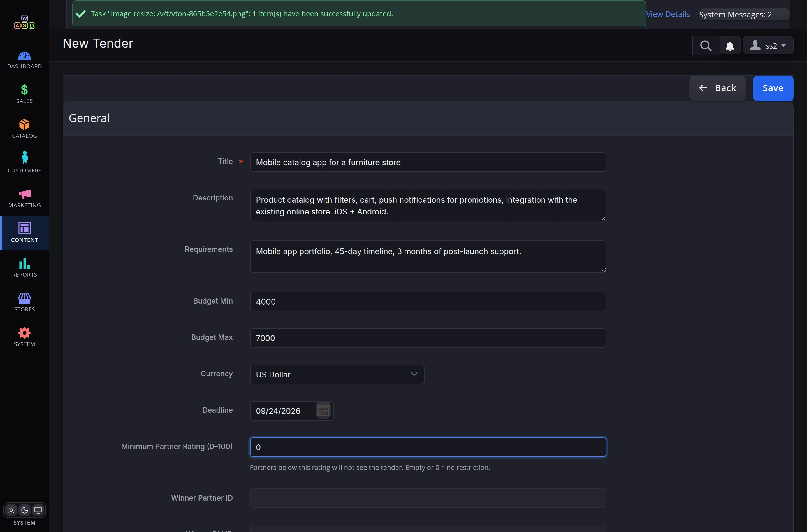The image size is (807, 532).
Task: Open View Details link
Action: coord(668,14)
